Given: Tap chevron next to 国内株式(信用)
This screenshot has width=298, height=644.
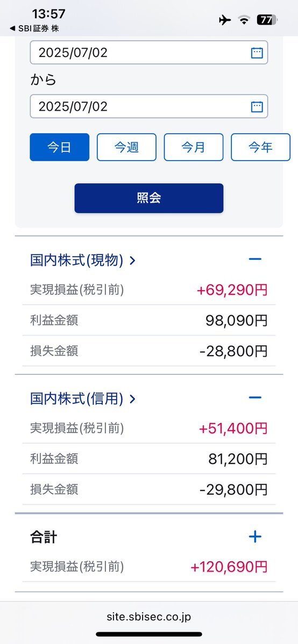Looking at the screenshot, I should [132, 399].
